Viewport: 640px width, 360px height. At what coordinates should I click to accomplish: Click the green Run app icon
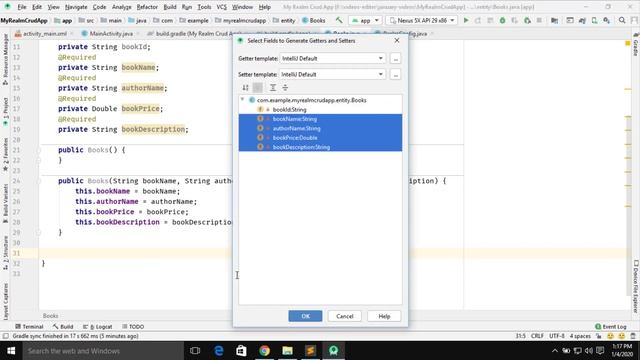pos(466,20)
